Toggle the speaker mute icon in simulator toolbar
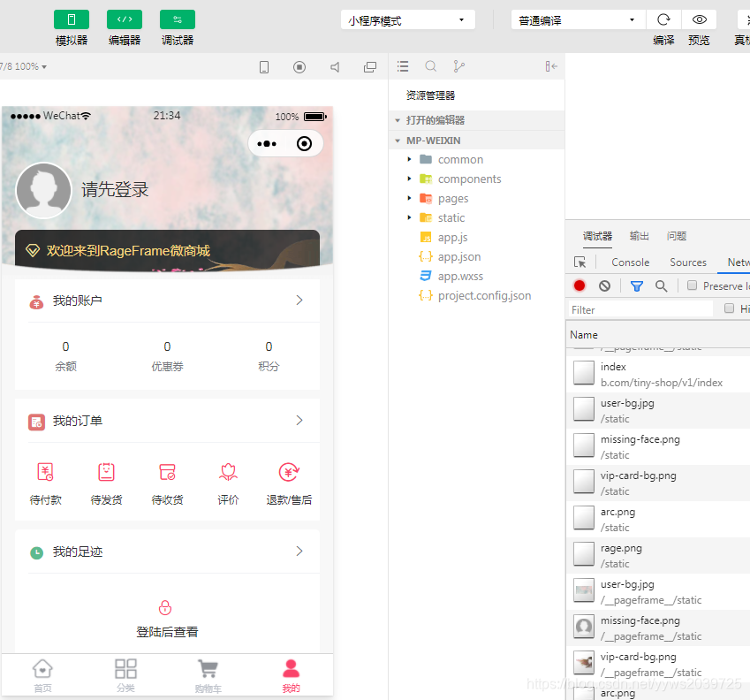Screen dimensions: 750x700 [x=335, y=67]
